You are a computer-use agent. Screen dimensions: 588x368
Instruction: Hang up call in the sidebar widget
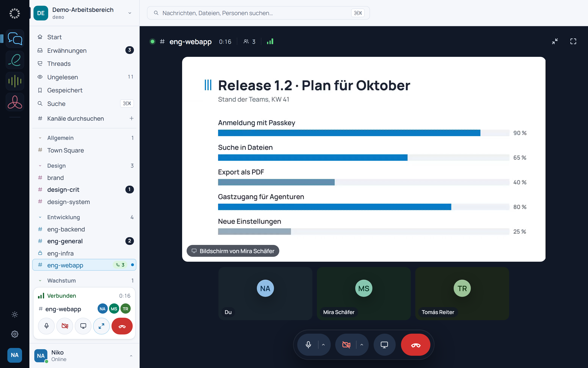click(x=122, y=326)
